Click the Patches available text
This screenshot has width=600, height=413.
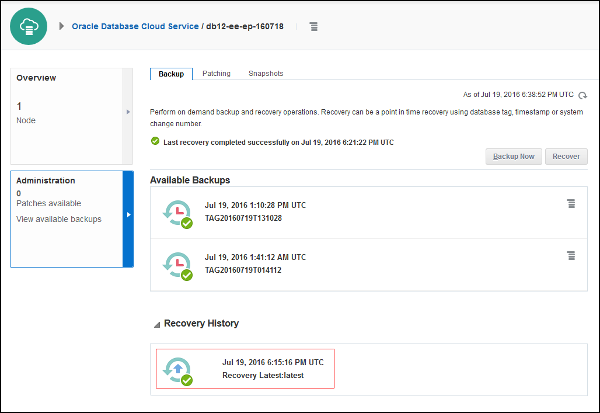tap(49, 203)
